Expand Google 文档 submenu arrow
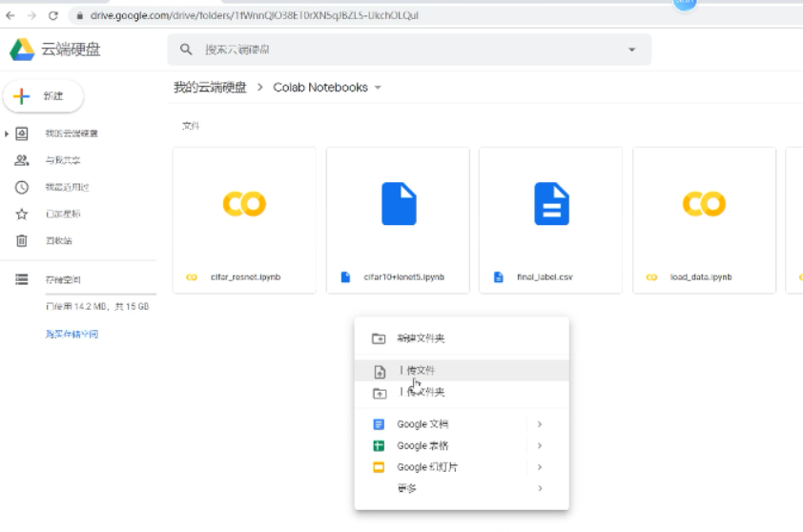This screenshot has height=532, width=803. (x=540, y=424)
